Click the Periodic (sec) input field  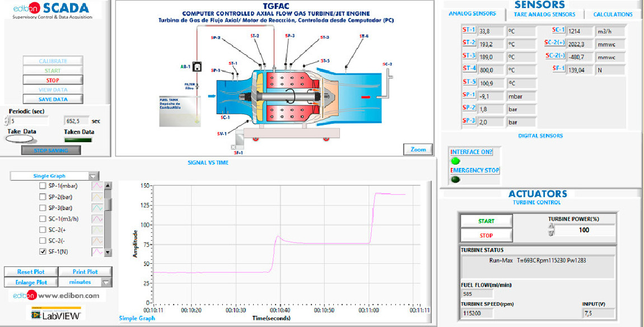(x=28, y=120)
